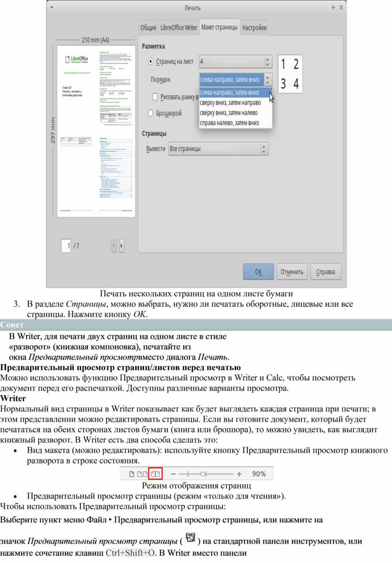Click the bold 'Writer' heading
The width and height of the screenshot is (392, 563).
tap(13, 398)
